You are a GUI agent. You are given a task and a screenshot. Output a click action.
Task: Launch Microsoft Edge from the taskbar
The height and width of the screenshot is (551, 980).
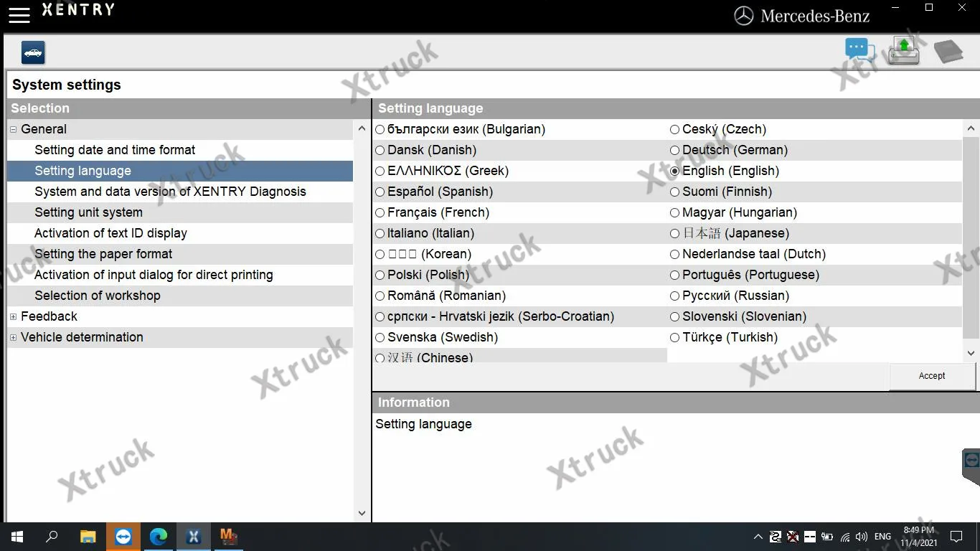tap(159, 537)
